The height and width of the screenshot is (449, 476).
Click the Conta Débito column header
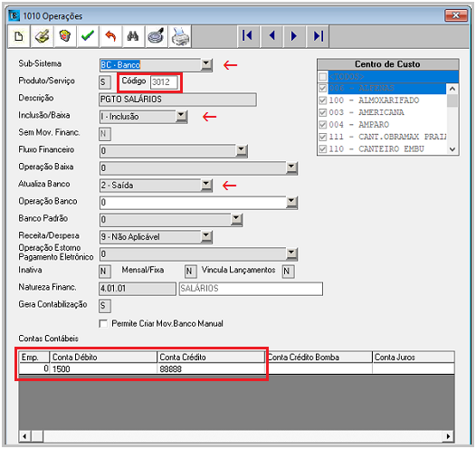coord(103,357)
